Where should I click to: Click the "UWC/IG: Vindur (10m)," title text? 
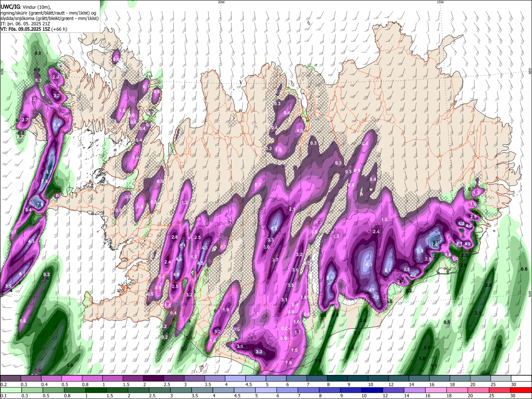tap(26, 7)
